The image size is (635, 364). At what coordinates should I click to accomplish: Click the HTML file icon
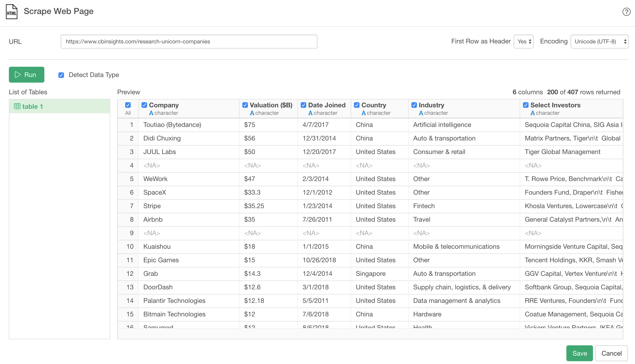tap(11, 12)
